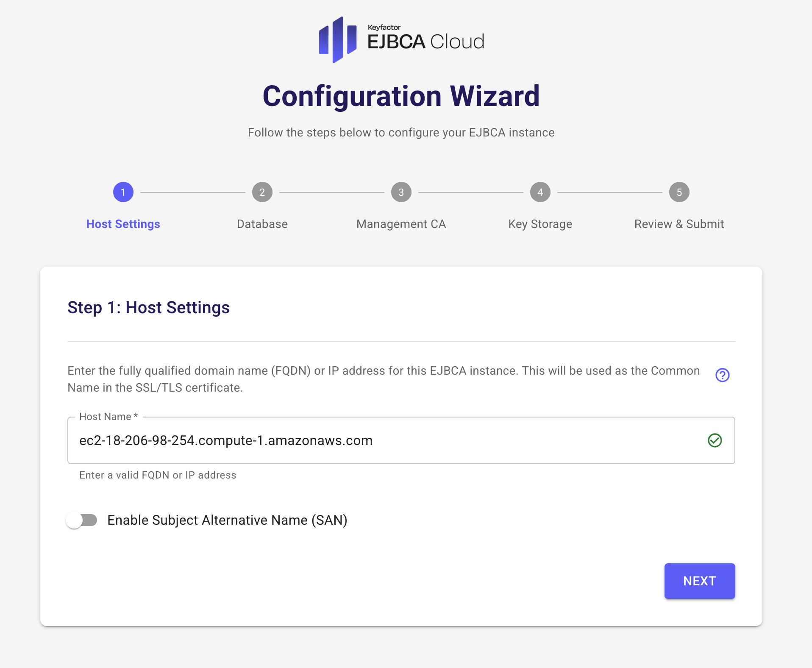Click the Step 1: Host Settings heading

[148, 308]
